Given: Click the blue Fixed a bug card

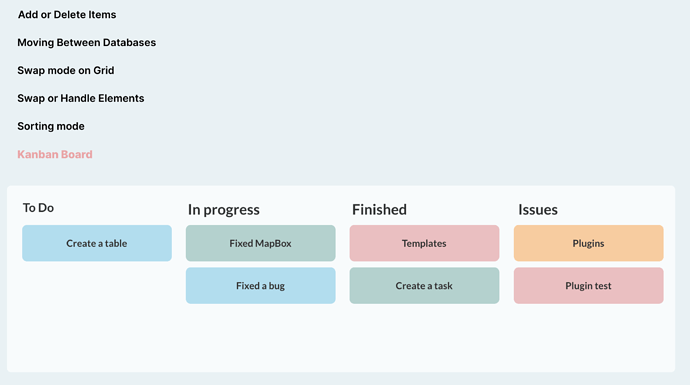Looking at the screenshot, I should point(261,286).
